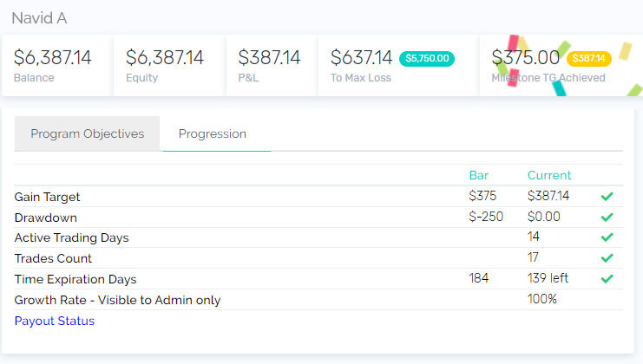Click the Time Expiration Days checkmark
This screenshot has height=364, width=643.
click(x=607, y=279)
